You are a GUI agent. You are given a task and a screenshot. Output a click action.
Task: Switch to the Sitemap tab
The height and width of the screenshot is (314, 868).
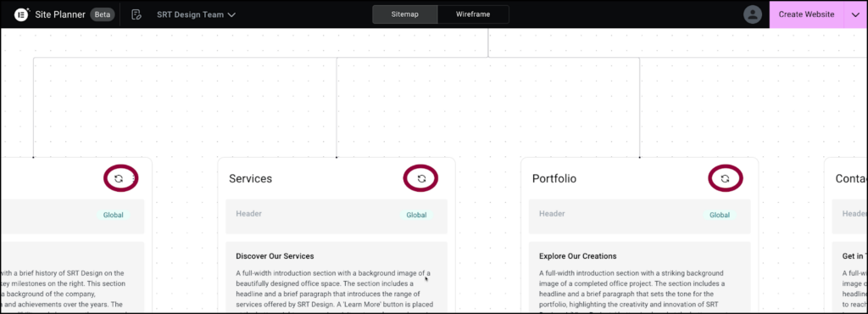pyautogui.click(x=405, y=14)
